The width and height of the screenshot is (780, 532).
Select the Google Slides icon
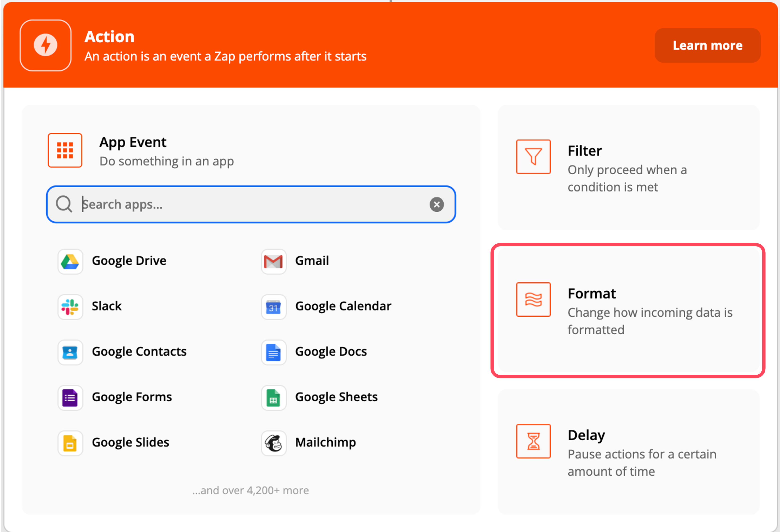pyautogui.click(x=70, y=443)
